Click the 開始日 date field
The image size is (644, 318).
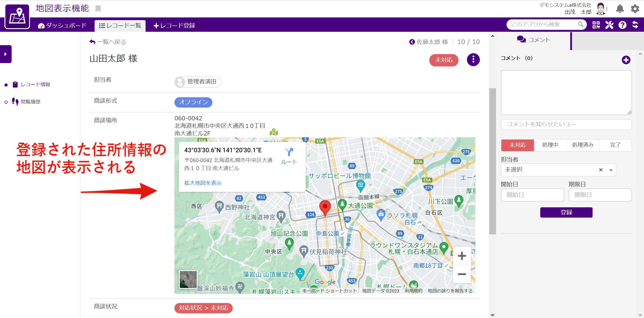pyautogui.click(x=532, y=195)
